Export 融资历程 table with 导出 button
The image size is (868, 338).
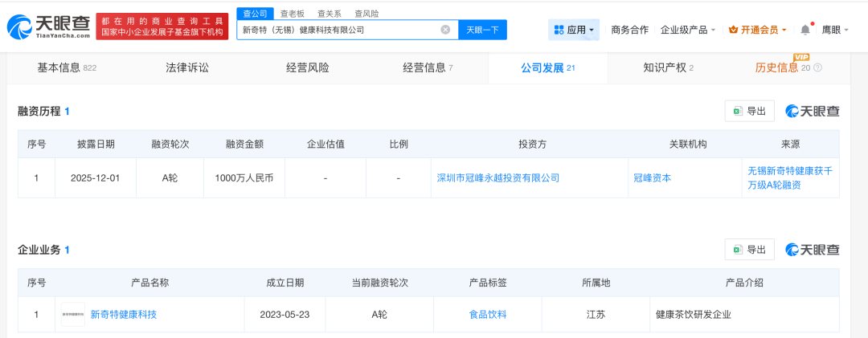point(749,111)
